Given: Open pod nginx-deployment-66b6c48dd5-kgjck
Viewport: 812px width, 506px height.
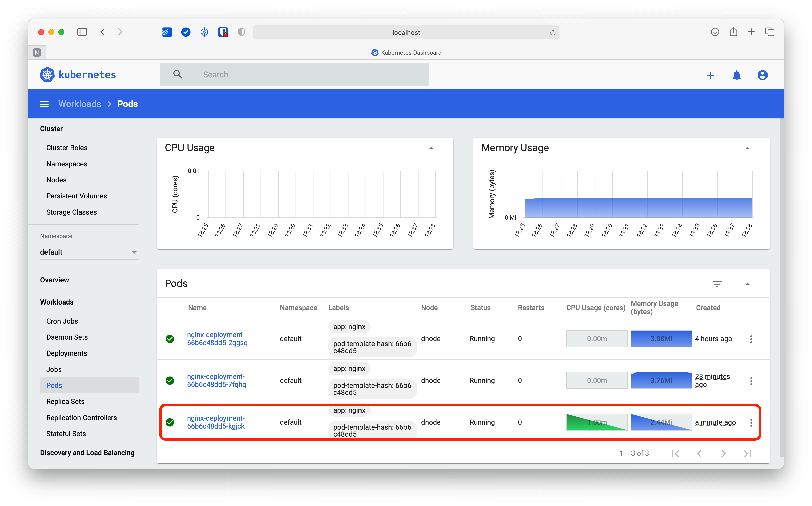Looking at the screenshot, I should click(x=216, y=422).
